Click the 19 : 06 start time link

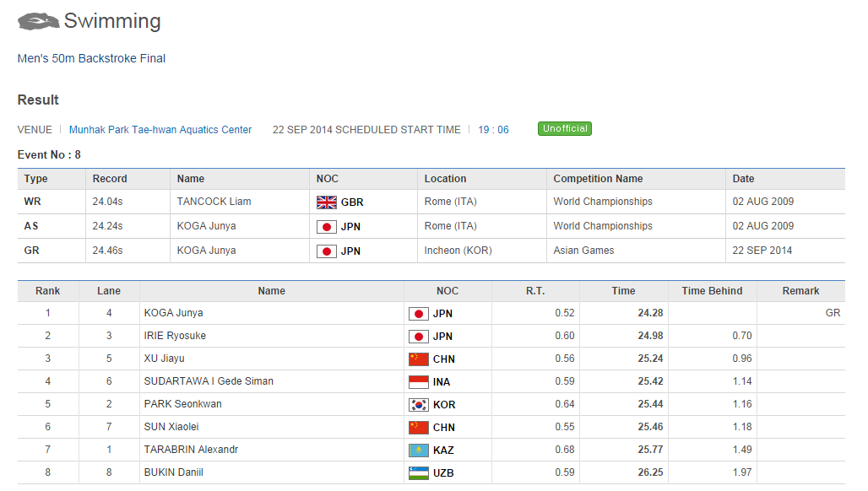(493, 130)
